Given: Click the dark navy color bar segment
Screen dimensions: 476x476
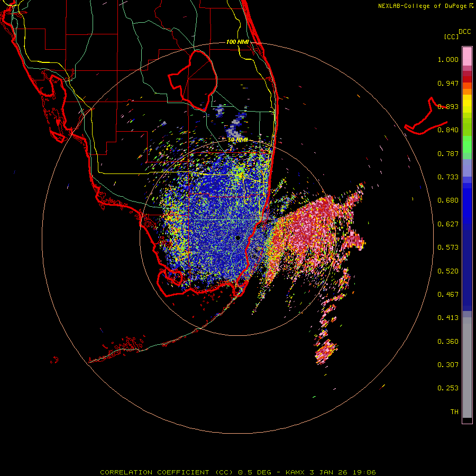Looking at the screenshot, I should [x=467, y=267].
